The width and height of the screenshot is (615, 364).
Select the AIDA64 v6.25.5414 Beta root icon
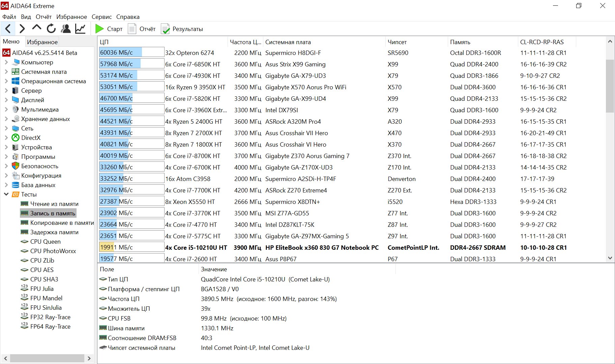pyautogui.click(x=6, y=53)
